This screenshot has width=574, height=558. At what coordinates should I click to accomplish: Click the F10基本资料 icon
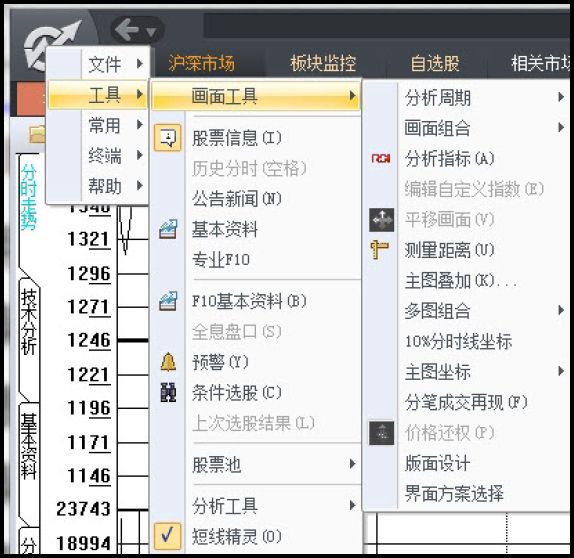[168, 301]
